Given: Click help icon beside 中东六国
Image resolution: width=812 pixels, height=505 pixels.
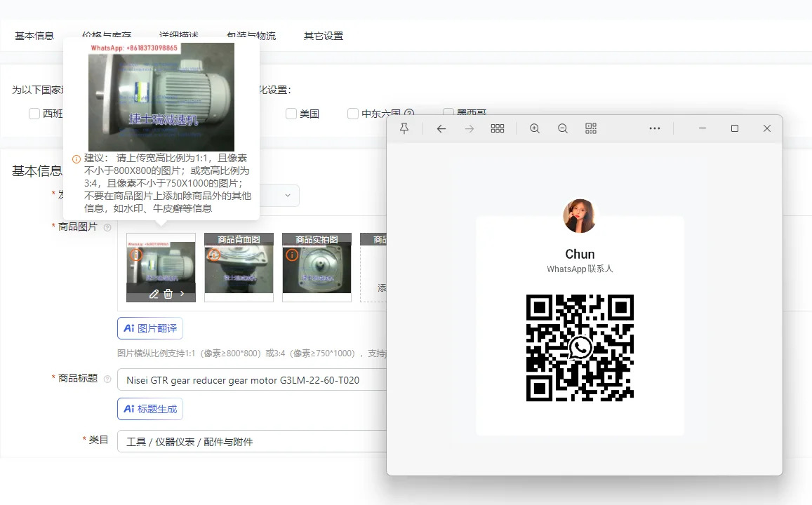Looking at the screenshot, I should [x=409, y=114].
